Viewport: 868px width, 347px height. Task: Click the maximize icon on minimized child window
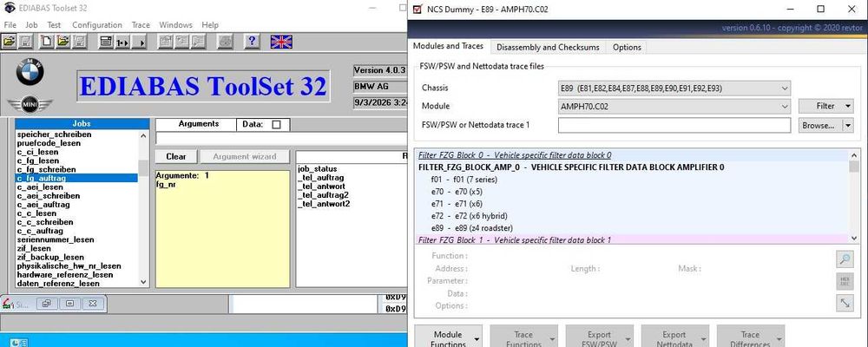(x=69, y=304)
